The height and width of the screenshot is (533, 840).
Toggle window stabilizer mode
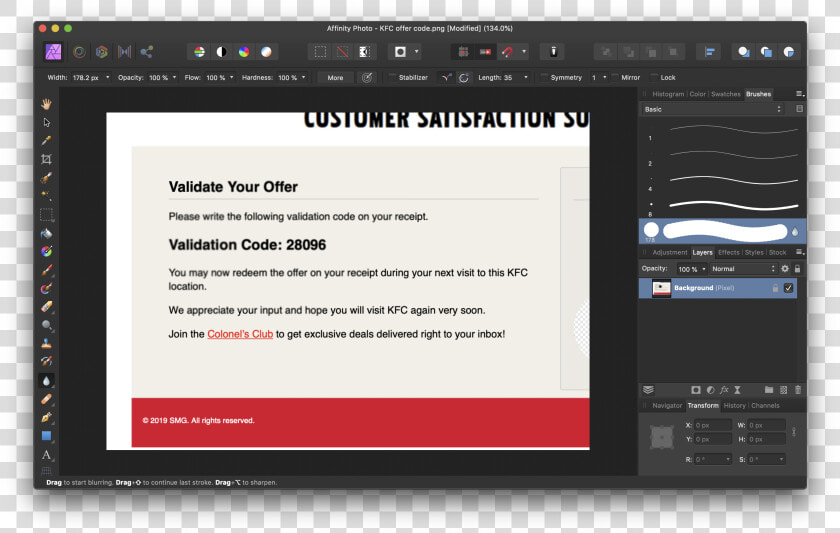(464, 78)
